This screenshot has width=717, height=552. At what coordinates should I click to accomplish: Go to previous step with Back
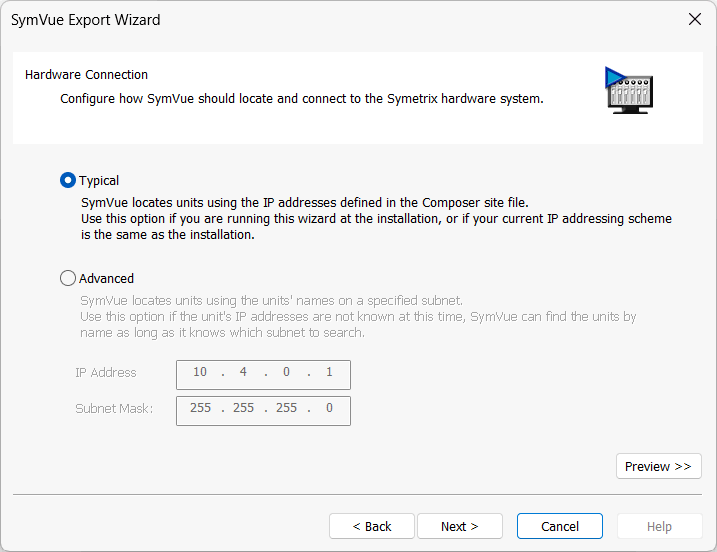click(x=372, y=526)
